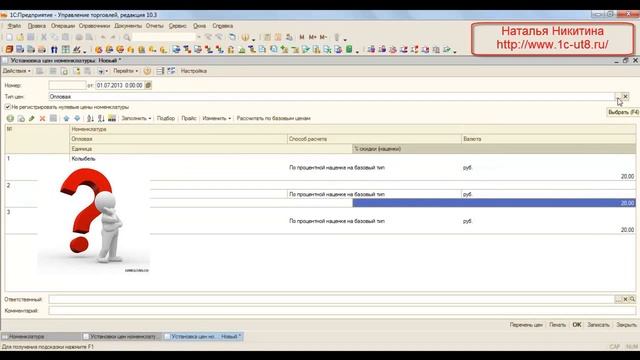This screenshot has width=640, height=360.
Task: Open the Справочники menu
Action: pyautogui.click(x=94, y=26)
